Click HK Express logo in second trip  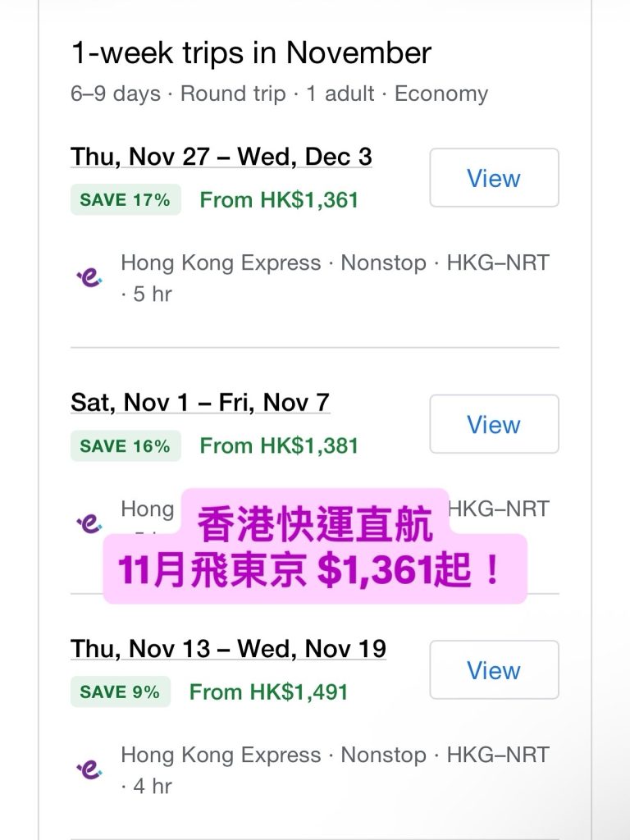pyautogui.click(x=89, y=523)
